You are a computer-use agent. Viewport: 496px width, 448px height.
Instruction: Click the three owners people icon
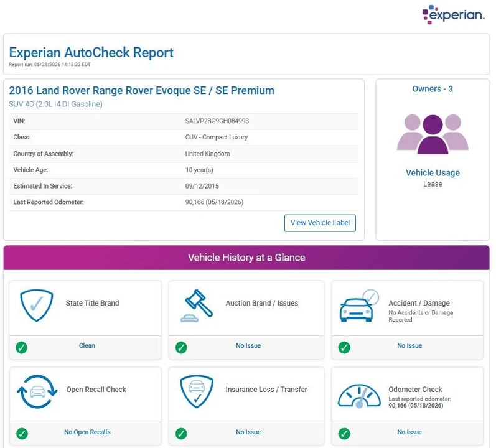pos(433,134)
